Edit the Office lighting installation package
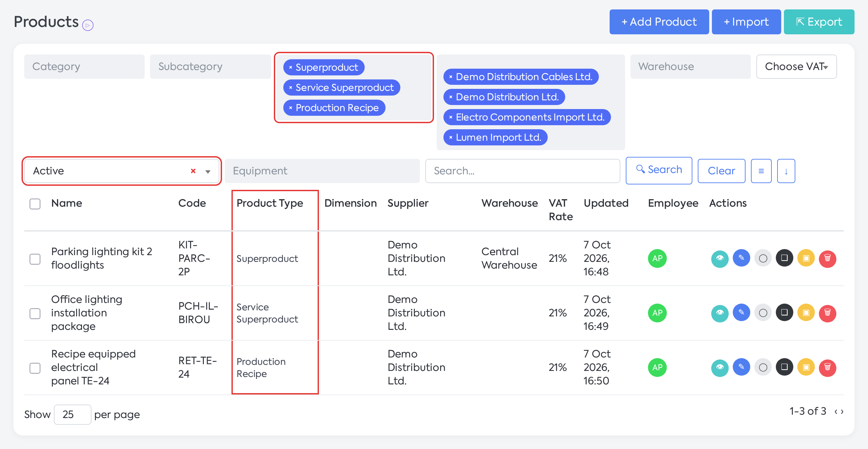 (x=741, y=313)
